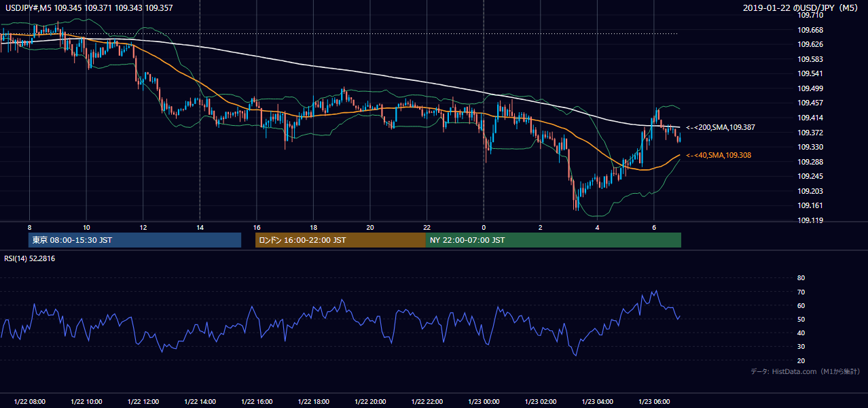Click price axis label 109.330

(x=810, y=147)
